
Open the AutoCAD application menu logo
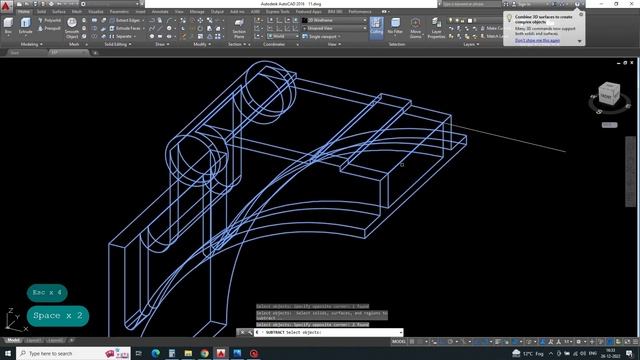click(x=6, y=6)
